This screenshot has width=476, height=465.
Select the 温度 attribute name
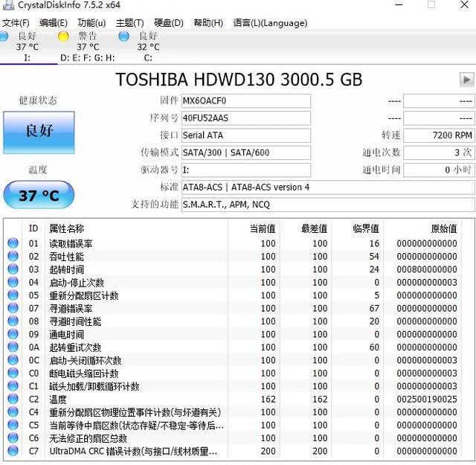click(58, 400)
